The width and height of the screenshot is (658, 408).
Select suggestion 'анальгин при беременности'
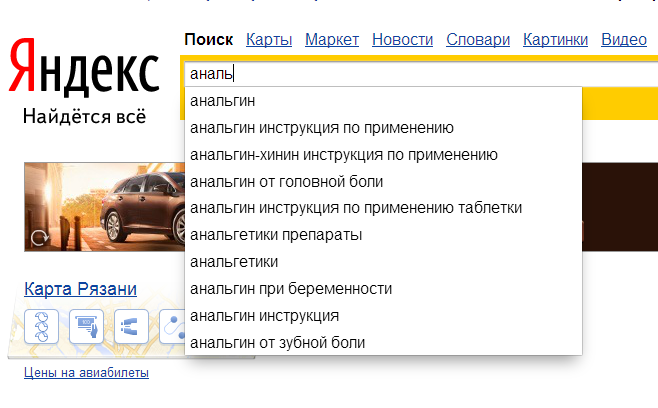pos(290,289)
